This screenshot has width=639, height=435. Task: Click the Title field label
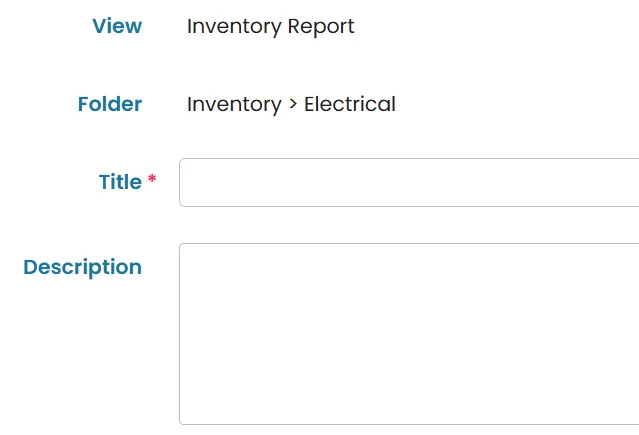click(x=120, y=182)
